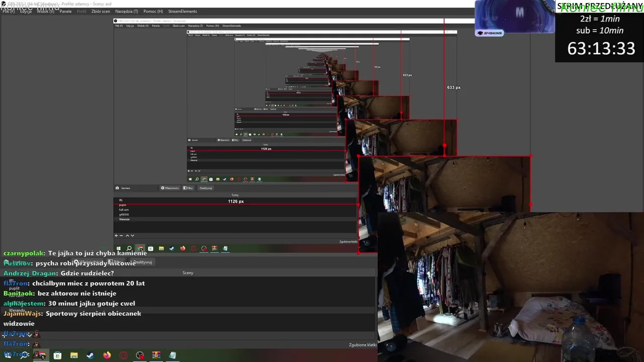Click Andrzej_Dragan's message 'Gdzie rudzielec?'

click(58, 274)
